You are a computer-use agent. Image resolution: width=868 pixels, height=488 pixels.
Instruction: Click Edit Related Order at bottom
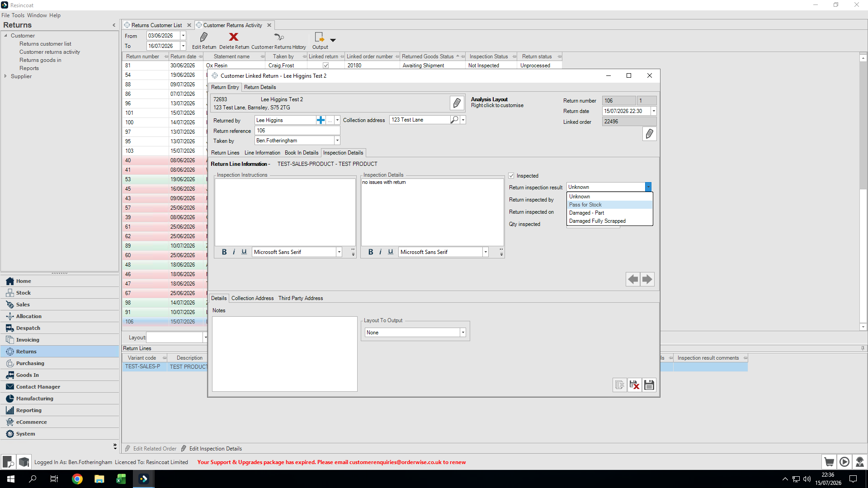coord(151,449)
